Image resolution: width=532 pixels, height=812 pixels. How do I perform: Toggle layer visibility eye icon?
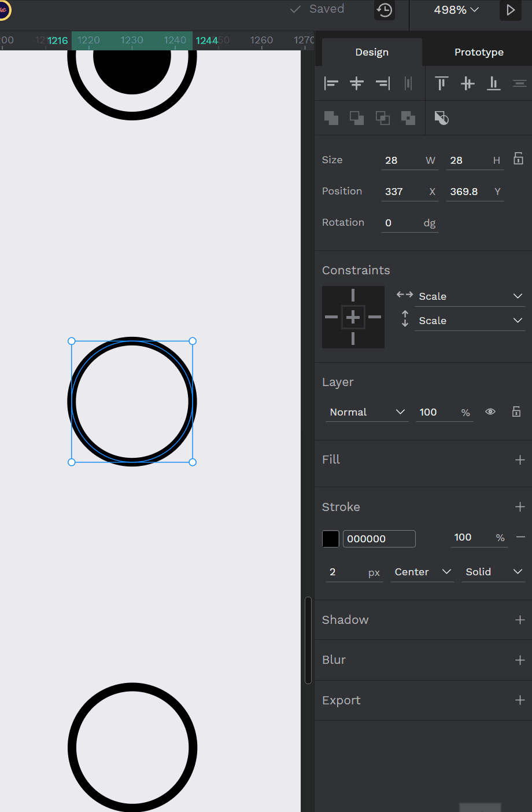click(490, 412)
